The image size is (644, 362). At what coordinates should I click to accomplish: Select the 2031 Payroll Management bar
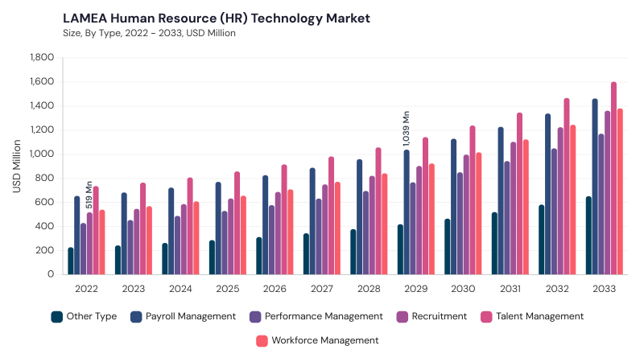501,200
